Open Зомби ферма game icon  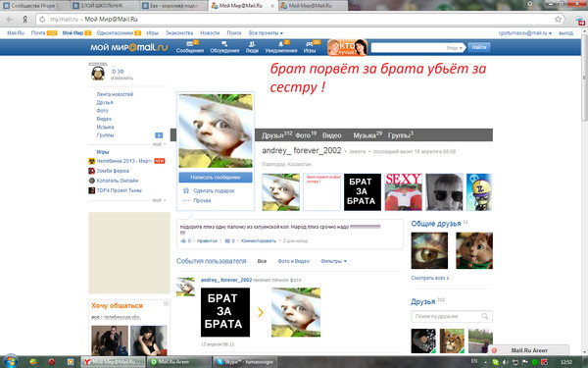(x=91, y=171)
